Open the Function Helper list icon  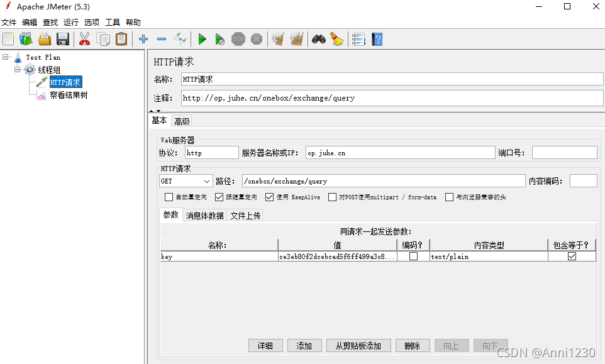tap(358, 40)
